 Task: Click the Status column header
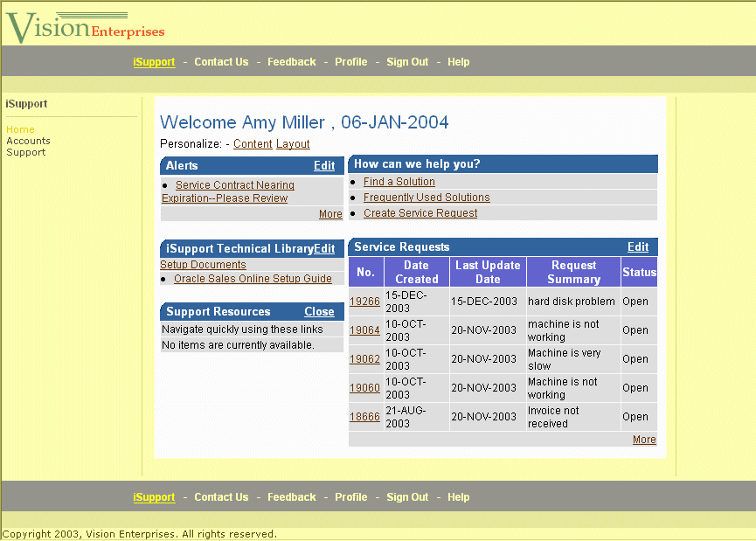639,272
